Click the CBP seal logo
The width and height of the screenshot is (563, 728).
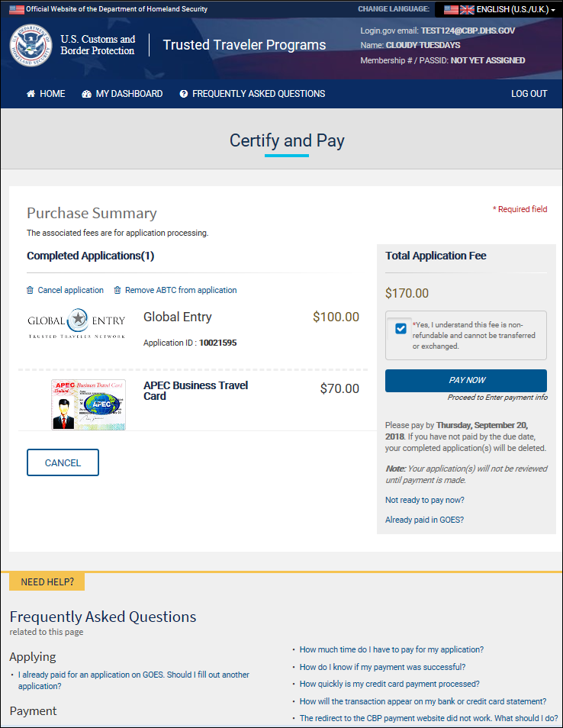coord(31,45)
